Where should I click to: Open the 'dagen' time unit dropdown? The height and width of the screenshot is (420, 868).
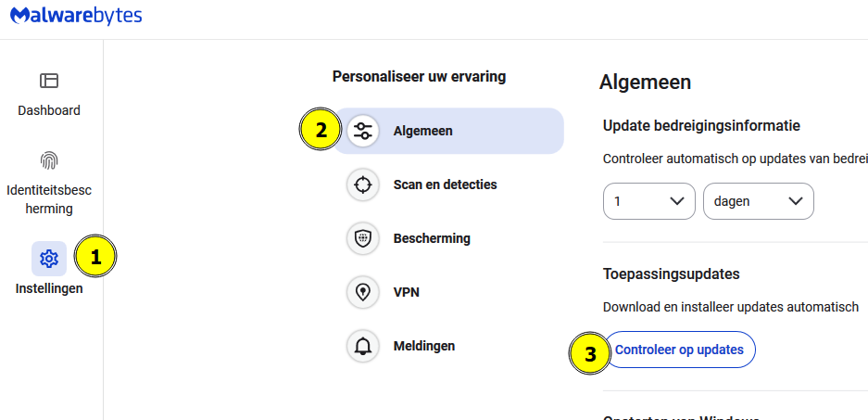tap(759, 201)
